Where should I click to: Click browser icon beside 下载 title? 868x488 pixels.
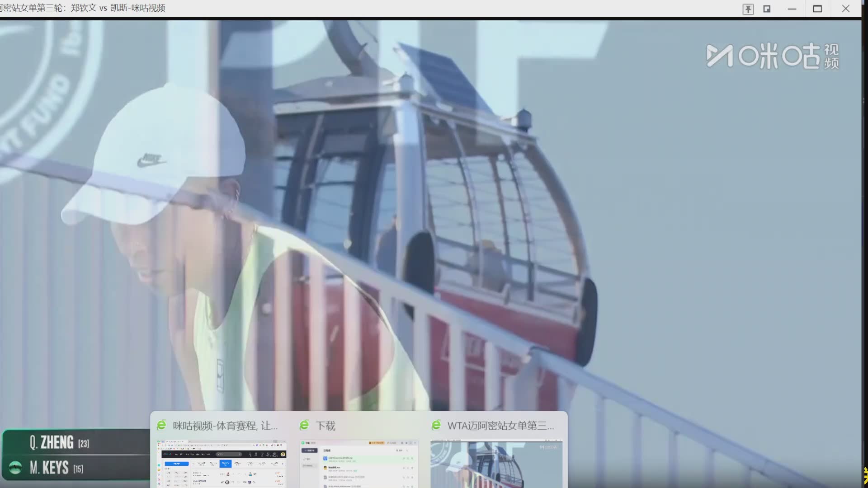tap(304, 425)
